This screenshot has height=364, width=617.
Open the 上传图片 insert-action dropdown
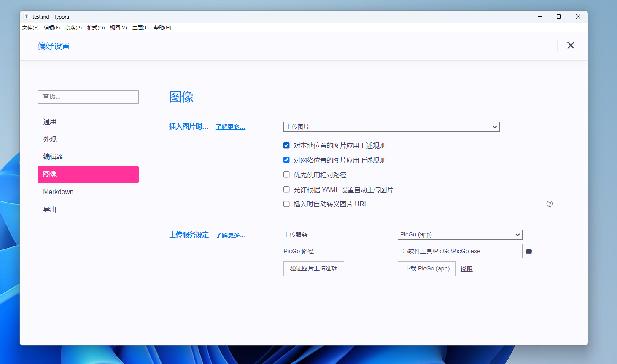[391, 127]
